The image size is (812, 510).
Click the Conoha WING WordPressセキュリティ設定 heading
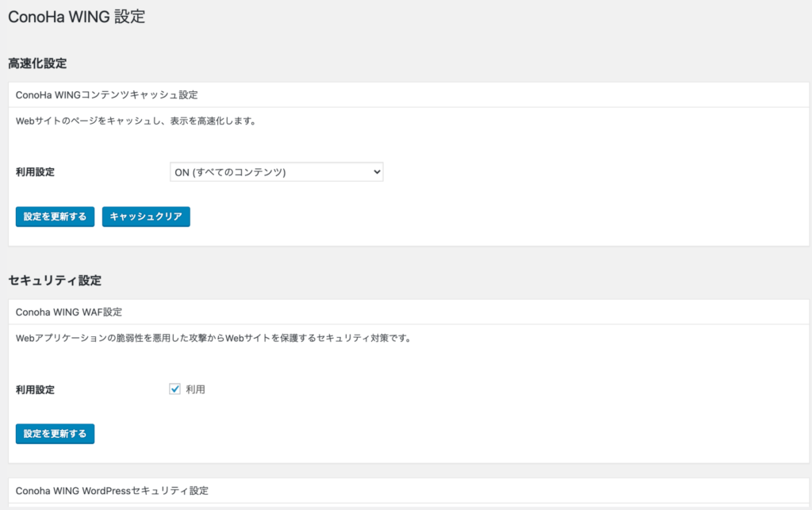[x=112, y=490]
